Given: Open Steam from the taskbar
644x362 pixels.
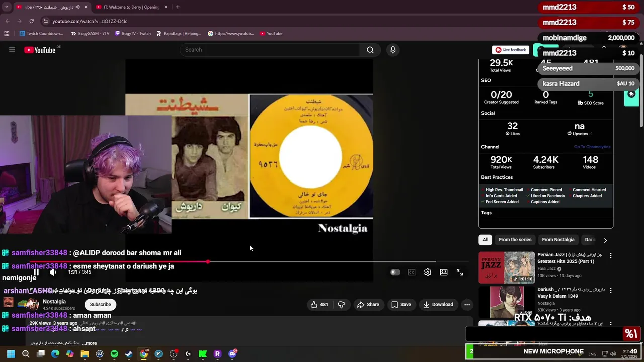Looking at the screenshot, I should (129, 354).
